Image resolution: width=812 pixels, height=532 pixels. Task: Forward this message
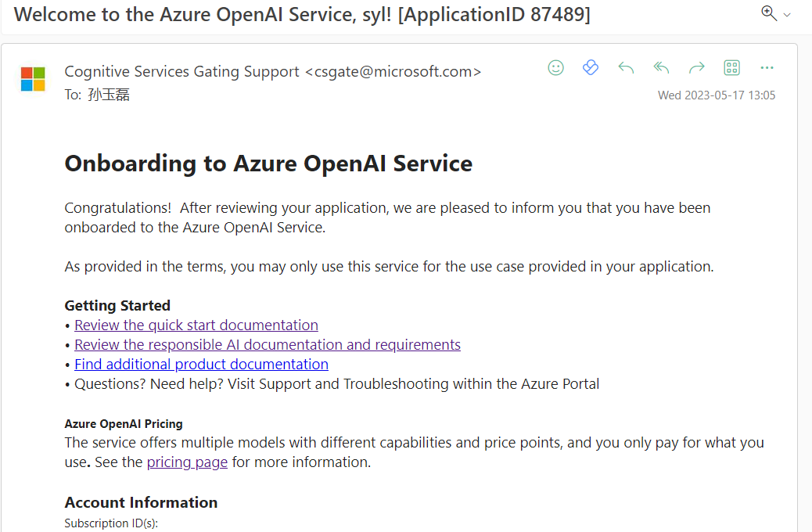tap(696, 68)
